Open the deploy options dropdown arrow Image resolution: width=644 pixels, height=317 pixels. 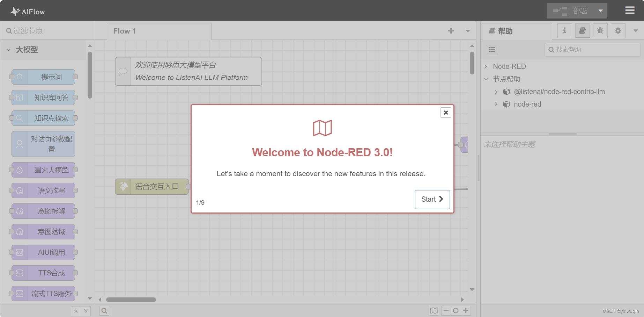tap(601, 11)
